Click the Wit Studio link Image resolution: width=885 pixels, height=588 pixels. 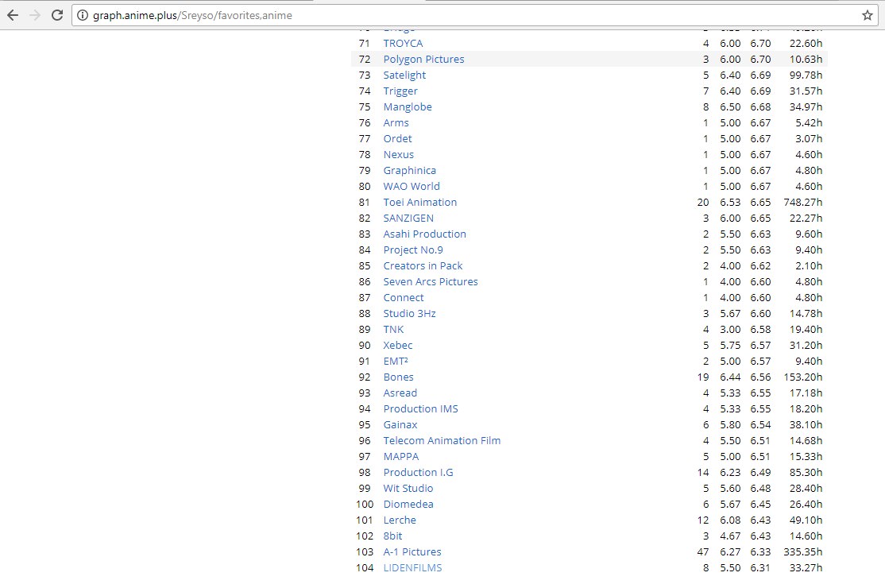coord(408,488)
